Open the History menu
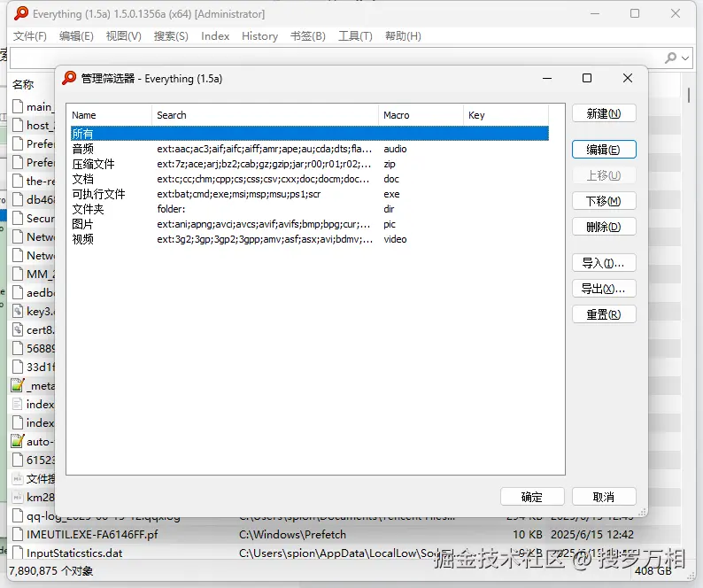 coord(259,36)
